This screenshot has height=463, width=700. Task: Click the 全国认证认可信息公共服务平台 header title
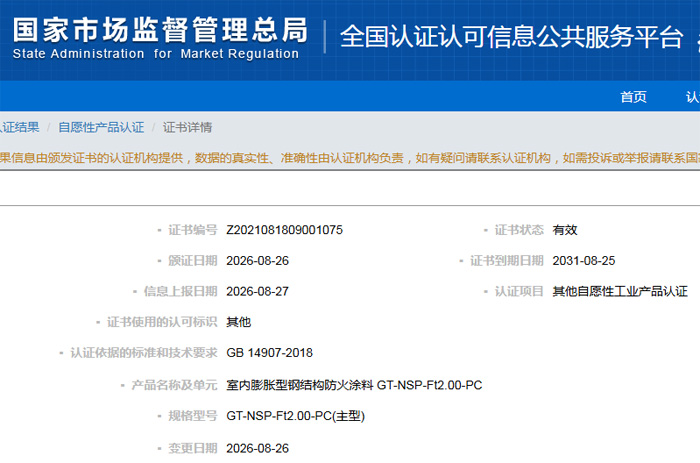click(x=512, y=37)
